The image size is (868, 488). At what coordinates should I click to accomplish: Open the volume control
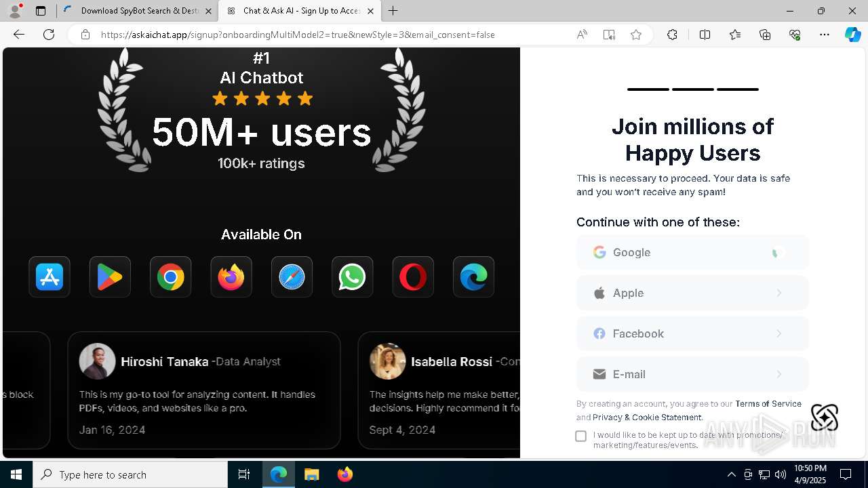coord(781,474)
